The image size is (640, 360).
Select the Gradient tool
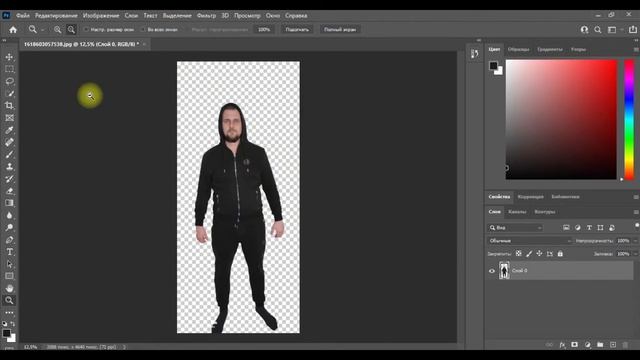[x=9, y=203]
